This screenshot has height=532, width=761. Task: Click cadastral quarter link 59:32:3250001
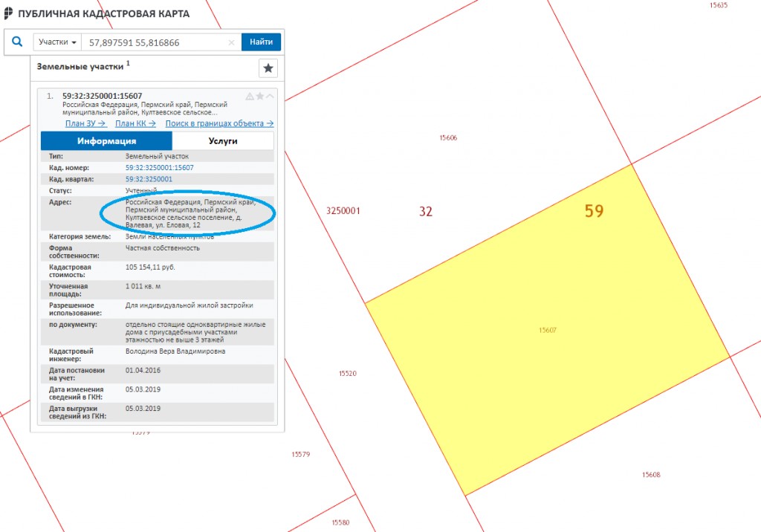click(x=149, y=179)
